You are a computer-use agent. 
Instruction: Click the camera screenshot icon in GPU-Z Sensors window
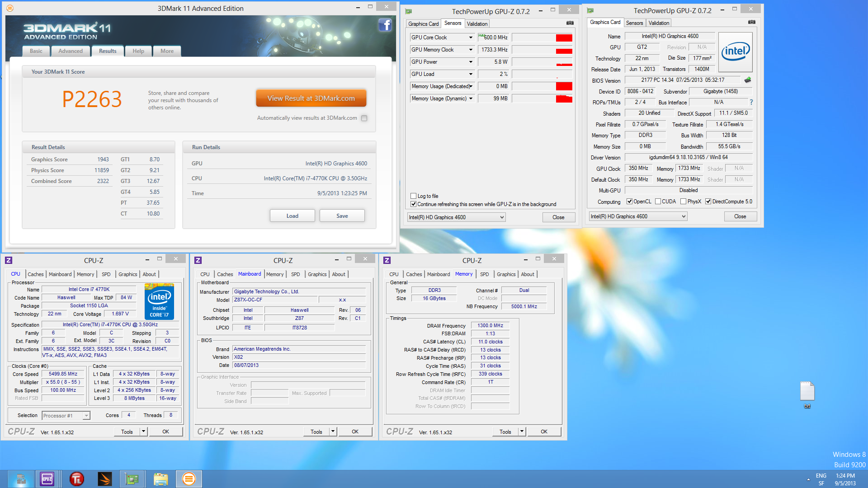(570, 23)
